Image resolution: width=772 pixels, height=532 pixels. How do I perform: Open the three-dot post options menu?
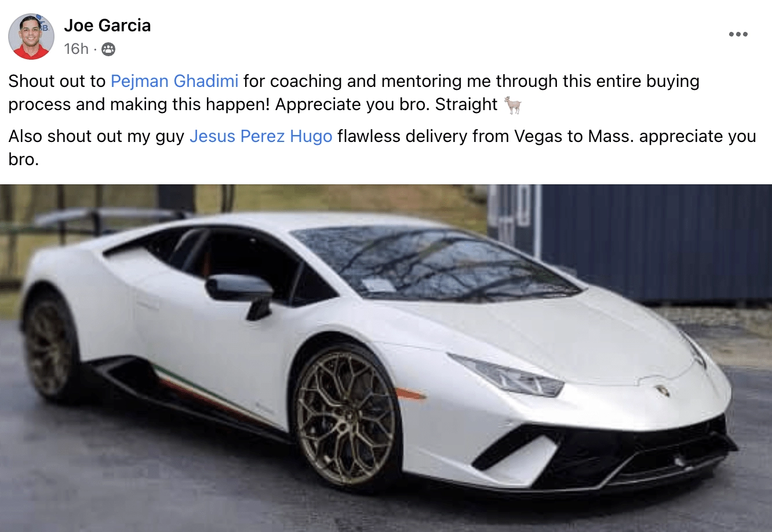click(738, 34)
